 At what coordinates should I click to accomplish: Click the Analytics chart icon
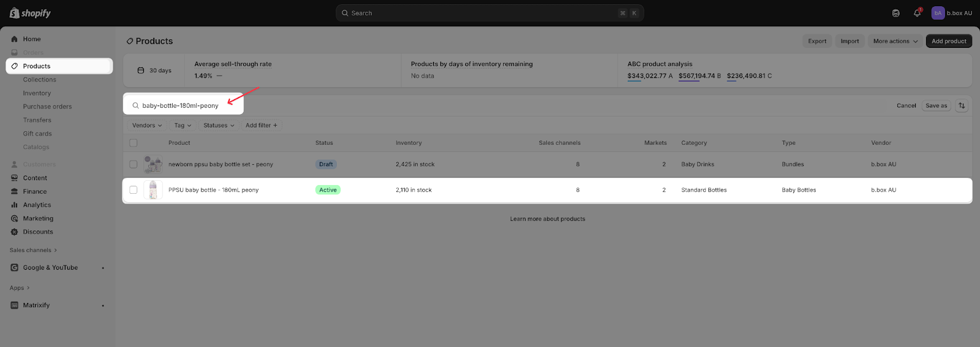(15, 205)
